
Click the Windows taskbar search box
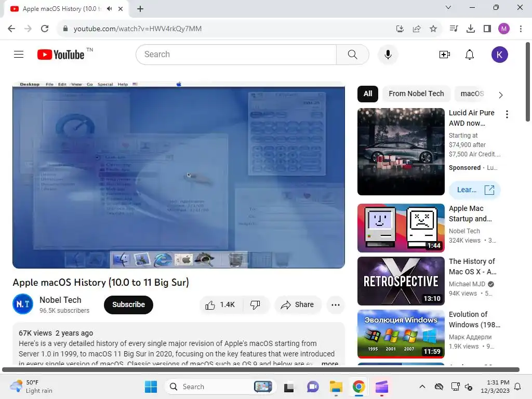pyautogui.click(x=220, y=387)
